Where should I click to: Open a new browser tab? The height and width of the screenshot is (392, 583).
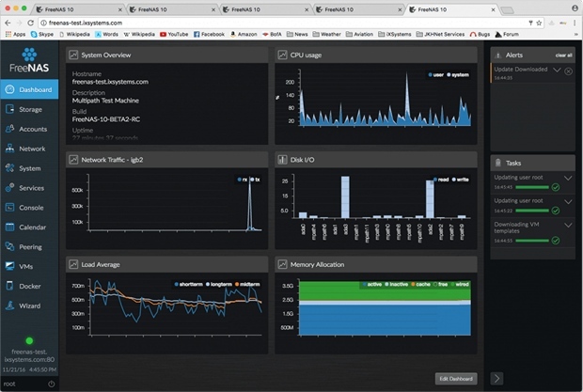[x=507, y=10]
